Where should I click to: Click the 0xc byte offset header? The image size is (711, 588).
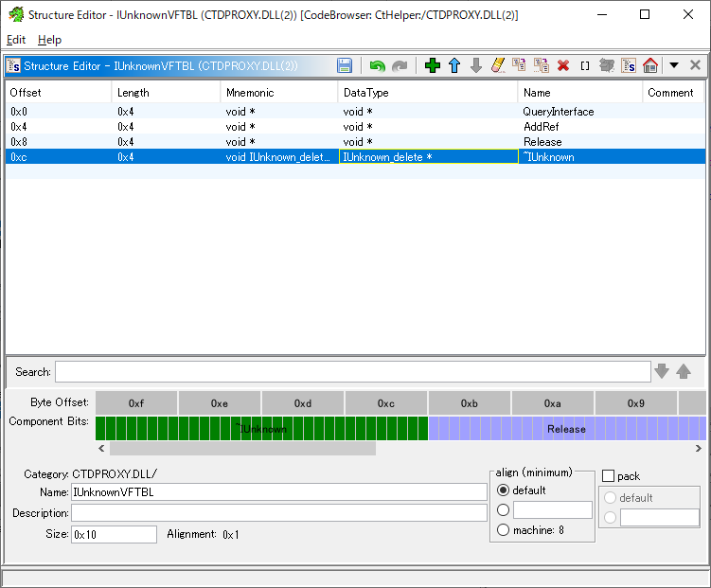[386, 403]
